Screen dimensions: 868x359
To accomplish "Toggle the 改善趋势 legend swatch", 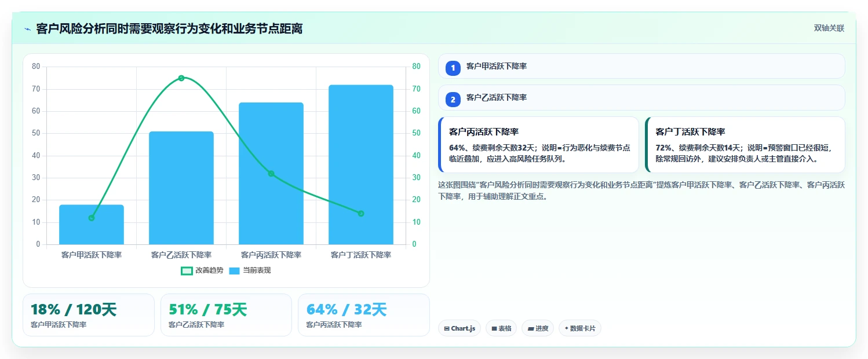I will click(x=187, y=270).
